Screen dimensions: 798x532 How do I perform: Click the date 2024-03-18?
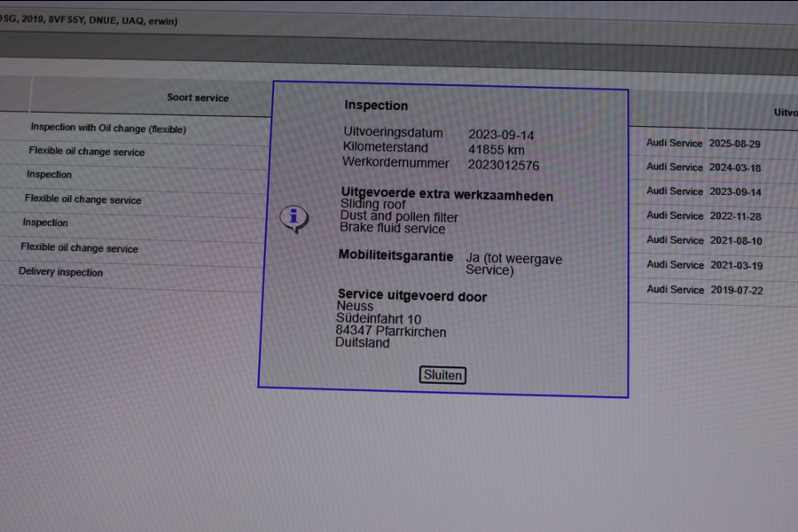[x=735, y=168]
